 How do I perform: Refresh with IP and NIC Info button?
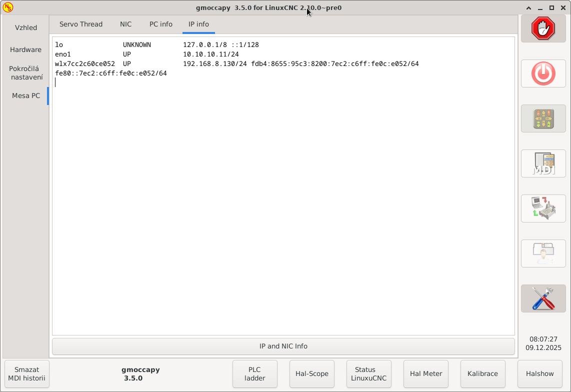(x=283, y=346)
